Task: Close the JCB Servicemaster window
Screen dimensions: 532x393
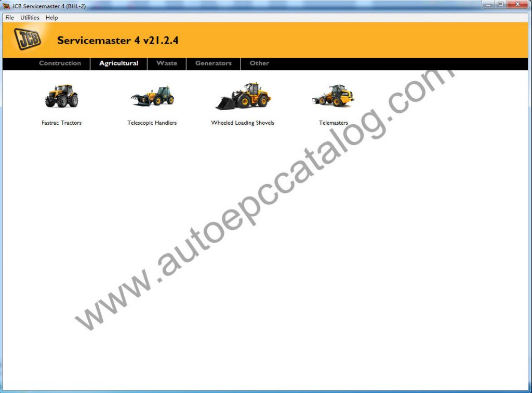Action: 518,4
